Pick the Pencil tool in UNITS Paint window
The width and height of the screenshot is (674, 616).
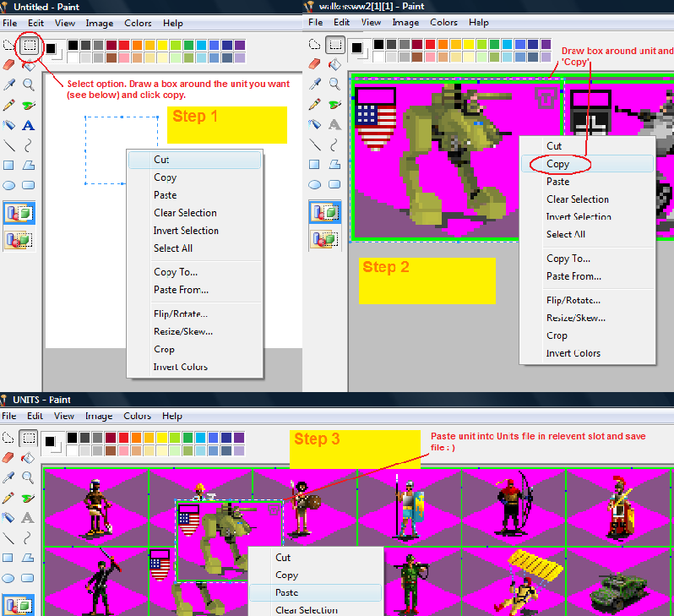point(9,498)
